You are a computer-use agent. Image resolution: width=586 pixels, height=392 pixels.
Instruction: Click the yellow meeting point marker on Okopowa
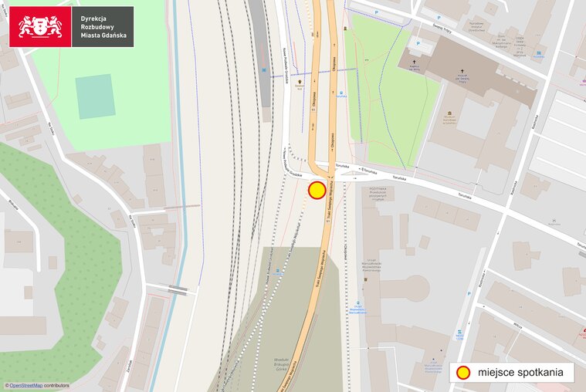[x=317, y=190]
